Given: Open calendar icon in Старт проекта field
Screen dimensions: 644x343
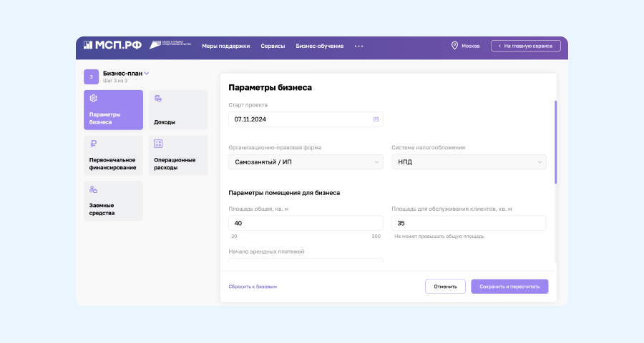Looking at the screenshot, I should [376, 119].
